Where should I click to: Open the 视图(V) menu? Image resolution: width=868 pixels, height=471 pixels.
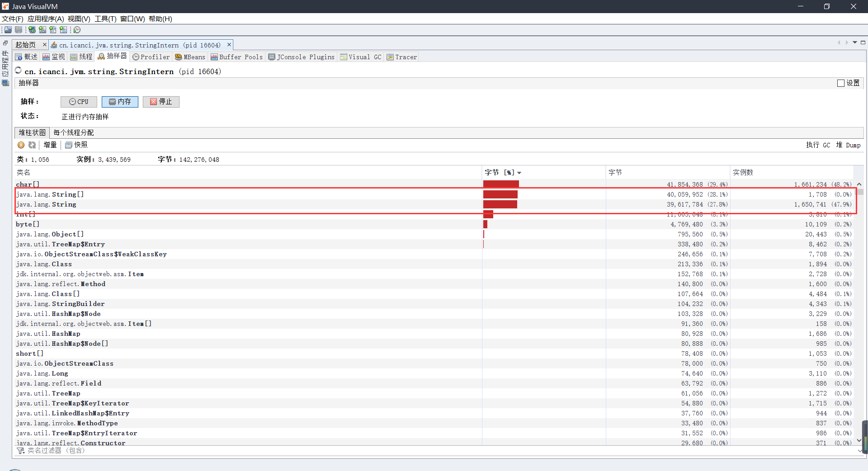click(79, 19)
